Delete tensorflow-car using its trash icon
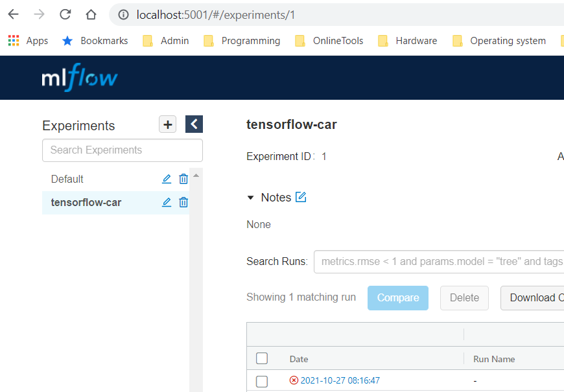Image resolution: width=564 pixels, height=392 pixels. [183, 202]
